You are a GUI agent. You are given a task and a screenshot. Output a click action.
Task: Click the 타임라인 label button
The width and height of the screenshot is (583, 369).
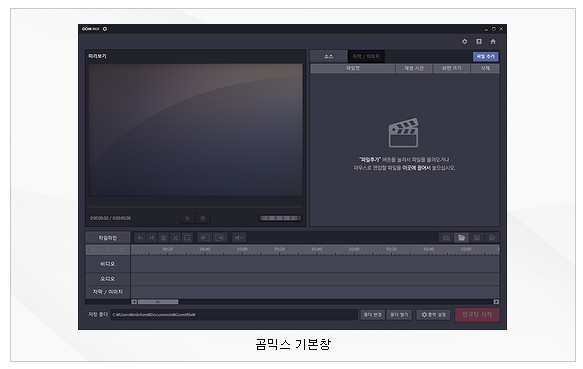(108, 238)
